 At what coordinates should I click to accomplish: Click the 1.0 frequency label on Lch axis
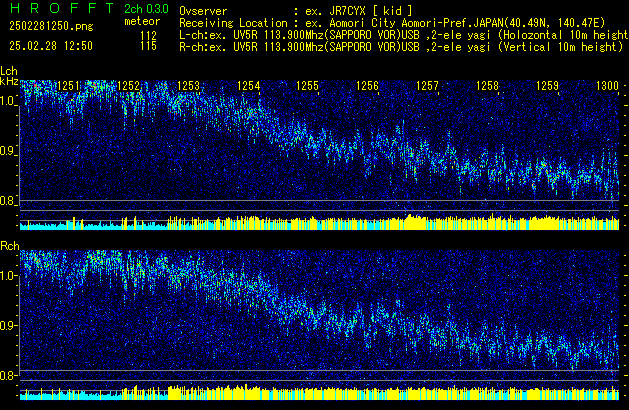click(x=8, y=101)
